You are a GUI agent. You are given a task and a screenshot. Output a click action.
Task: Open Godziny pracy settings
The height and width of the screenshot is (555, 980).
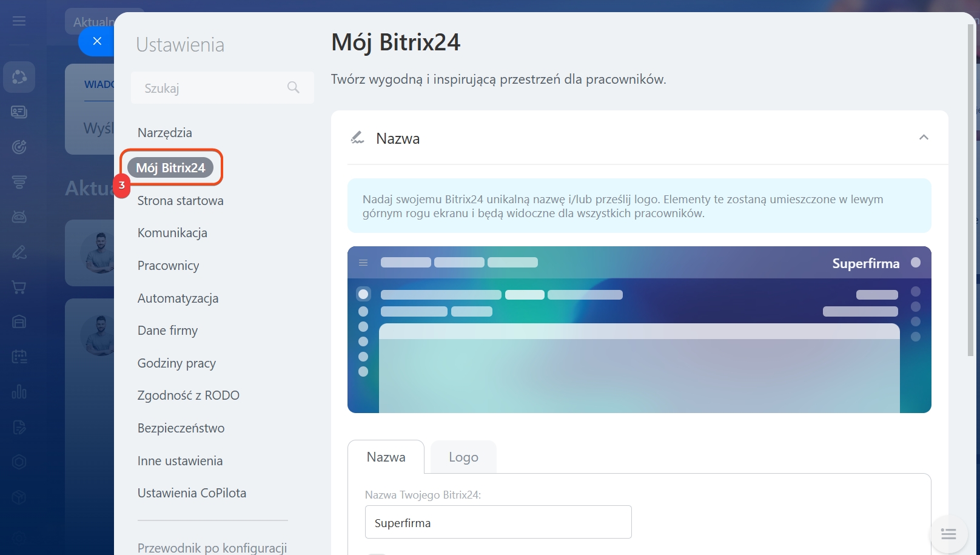176,363
